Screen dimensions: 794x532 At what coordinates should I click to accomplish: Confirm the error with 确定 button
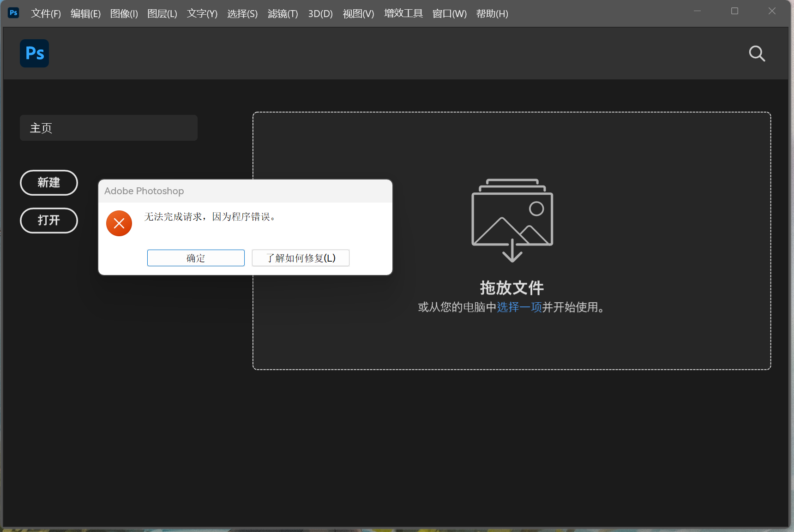coord(196,258)
